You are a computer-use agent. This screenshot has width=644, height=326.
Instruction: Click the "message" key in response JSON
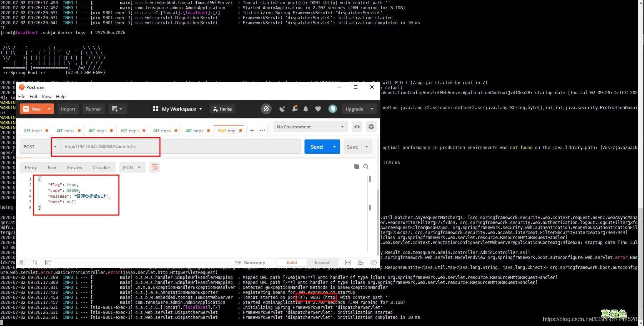(59, 196)
